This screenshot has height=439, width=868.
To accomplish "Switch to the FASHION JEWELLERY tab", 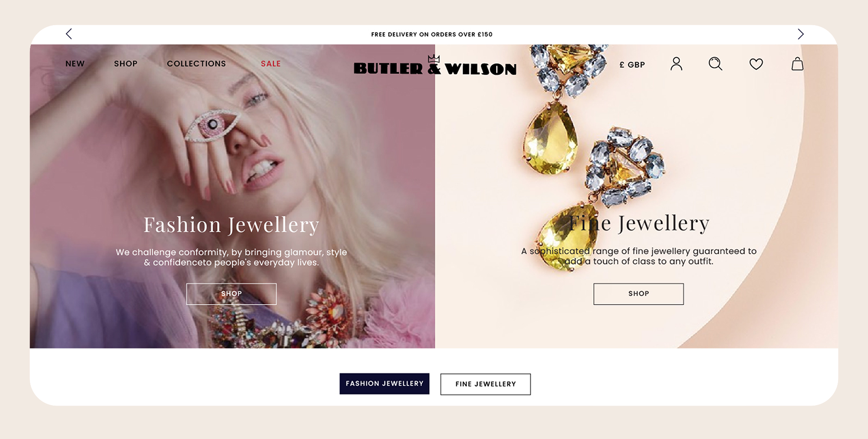I will 385,383.
